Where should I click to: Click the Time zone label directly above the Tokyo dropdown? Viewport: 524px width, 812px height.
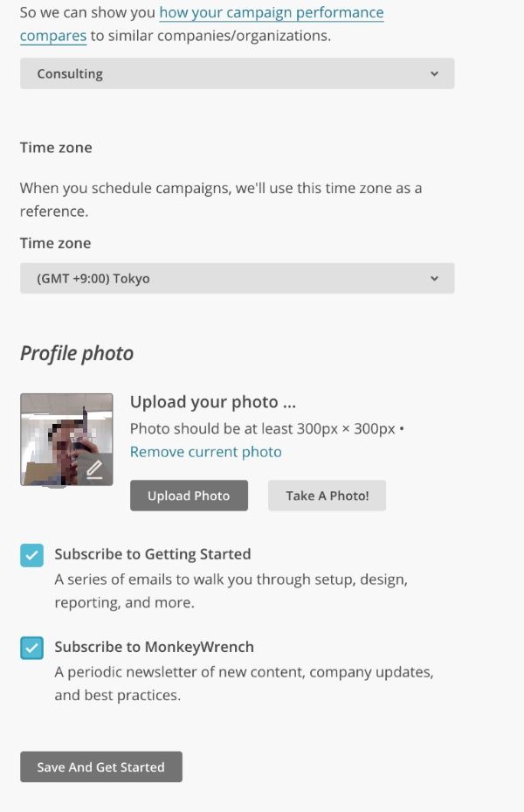55,243
